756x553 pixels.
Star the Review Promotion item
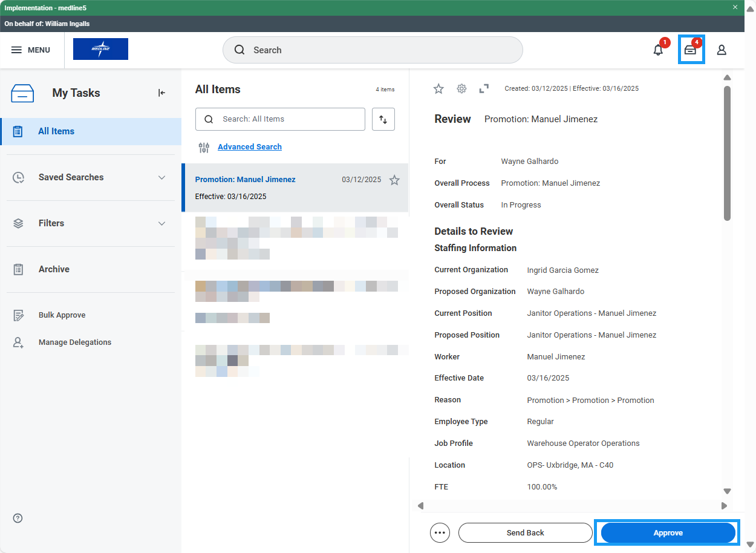[x=438, y=88]
